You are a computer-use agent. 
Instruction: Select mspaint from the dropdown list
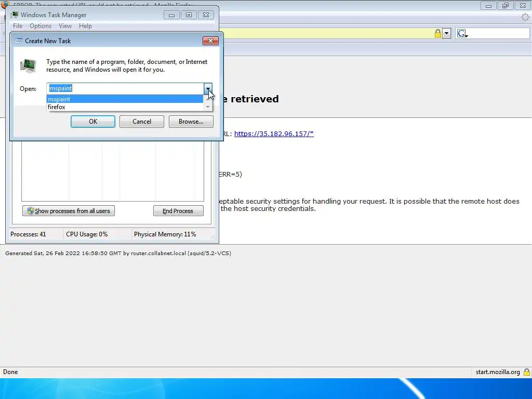tap(125, 99)
